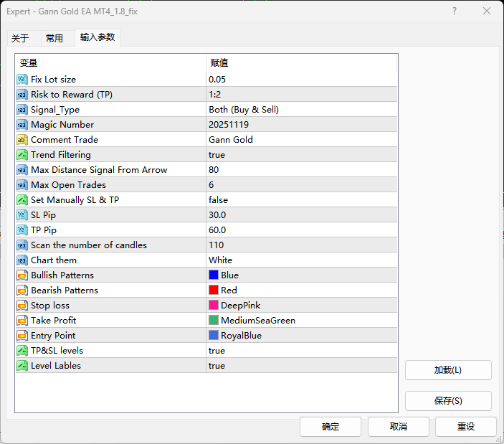The width and height of the screenshot is (504, 444).
Task: Click the boolean icon next to Trend Filtering
Action: pyautogui.click(x=22, y=154)
